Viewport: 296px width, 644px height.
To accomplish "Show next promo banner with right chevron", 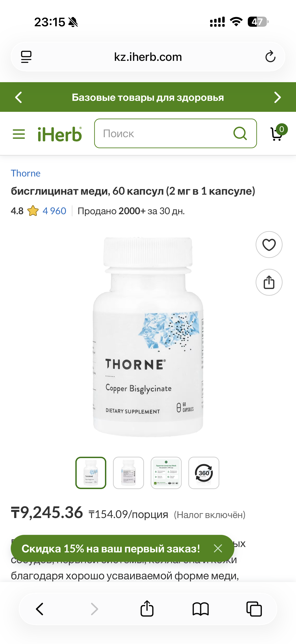I will pyautogui.click(x=277, y=97).
